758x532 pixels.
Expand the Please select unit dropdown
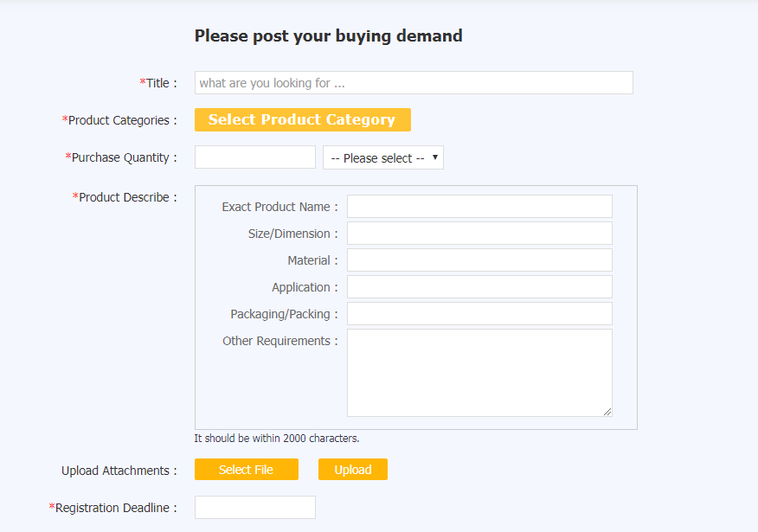pos(383,157)
